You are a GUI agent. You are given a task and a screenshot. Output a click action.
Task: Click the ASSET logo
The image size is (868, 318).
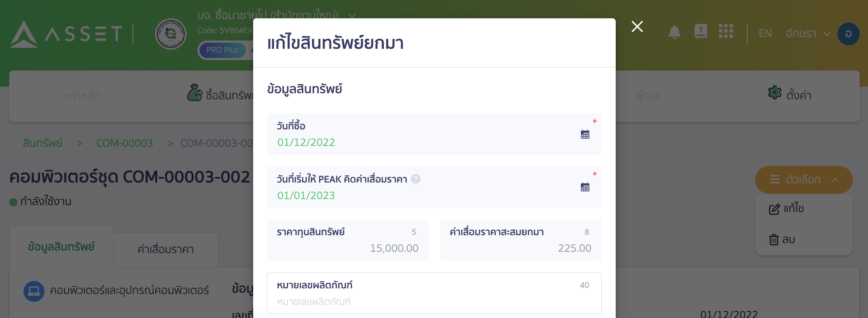pos(66,34)
